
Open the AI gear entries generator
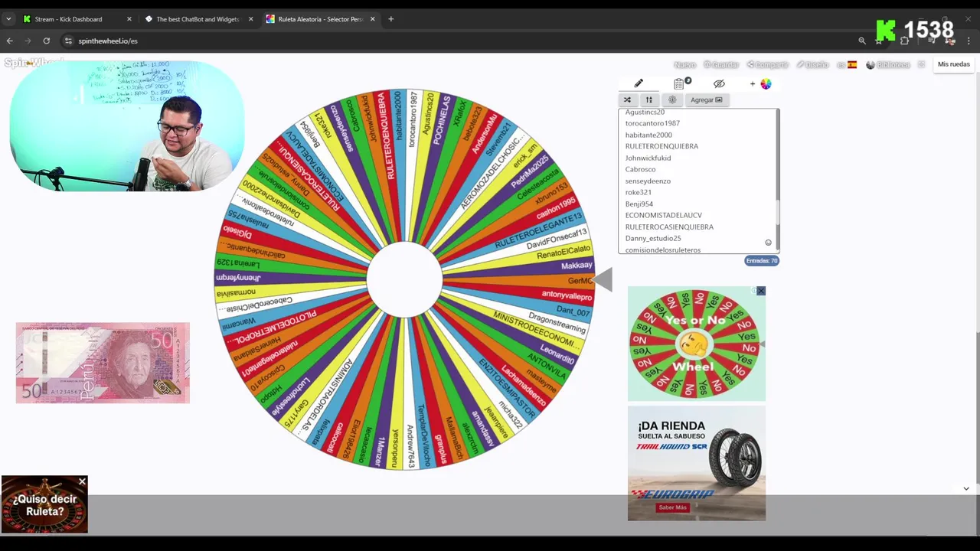click(672, 99)
